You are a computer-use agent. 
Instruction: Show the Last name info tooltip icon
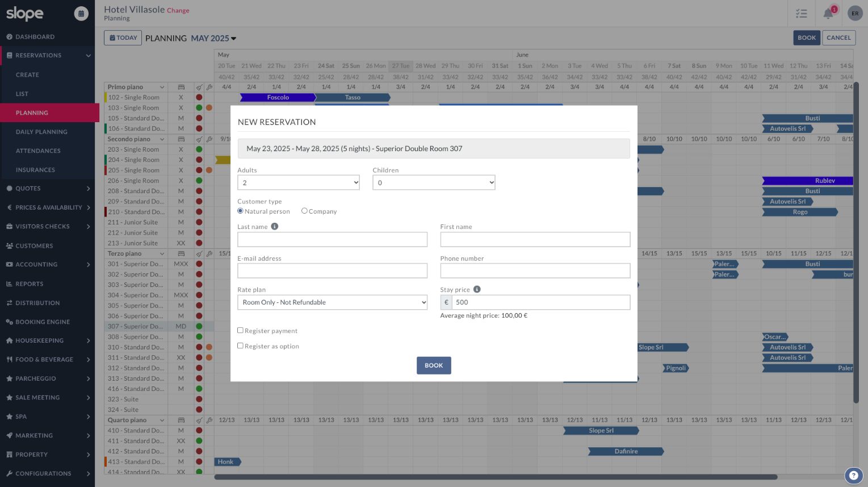pyautogui.click(x=275, y=226)
